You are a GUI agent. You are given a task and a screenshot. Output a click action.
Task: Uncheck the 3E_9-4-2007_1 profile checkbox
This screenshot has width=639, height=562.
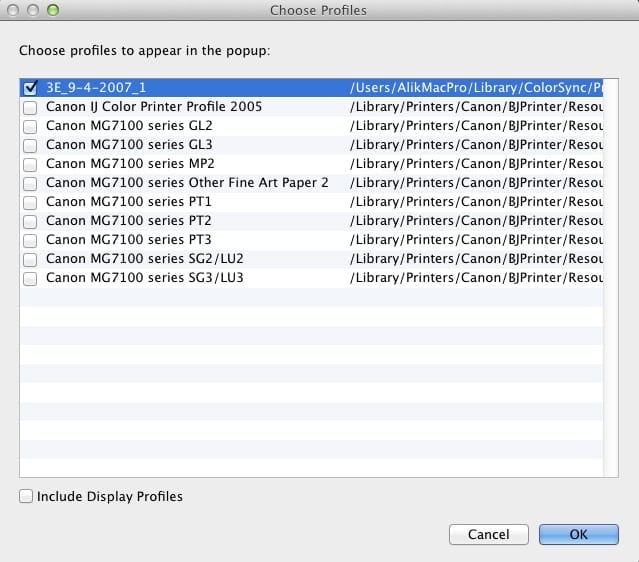(x=30, y=88)
